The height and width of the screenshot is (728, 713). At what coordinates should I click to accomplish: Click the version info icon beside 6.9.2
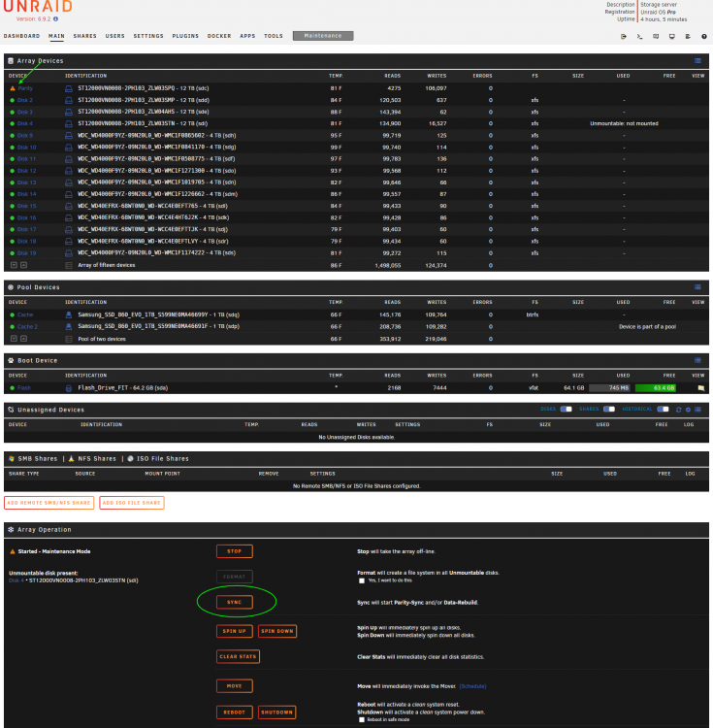point(55,19)
